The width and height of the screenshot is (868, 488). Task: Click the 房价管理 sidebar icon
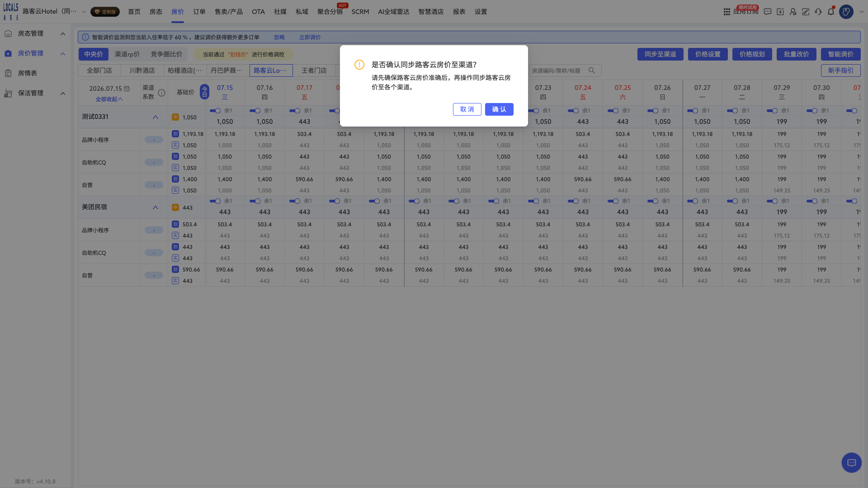pyautogui.click(x=8, y=53)
